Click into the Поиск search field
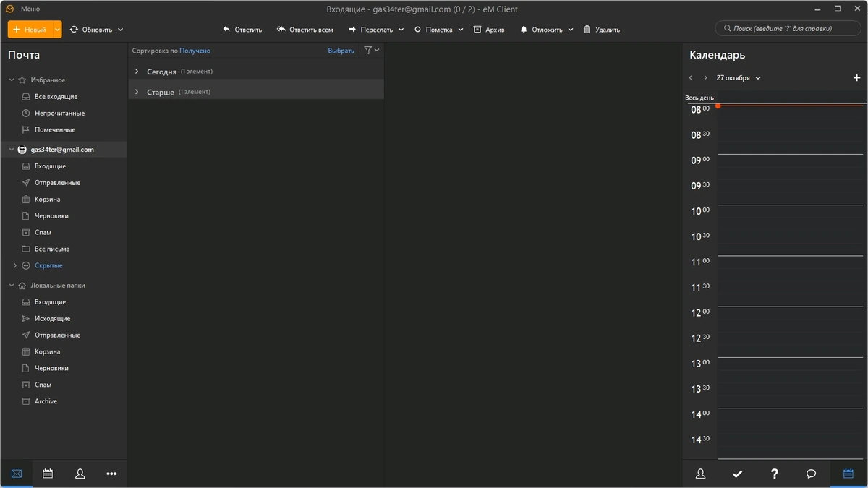Image resolution: width=868 pixels, height=488 pixels. 787,29
